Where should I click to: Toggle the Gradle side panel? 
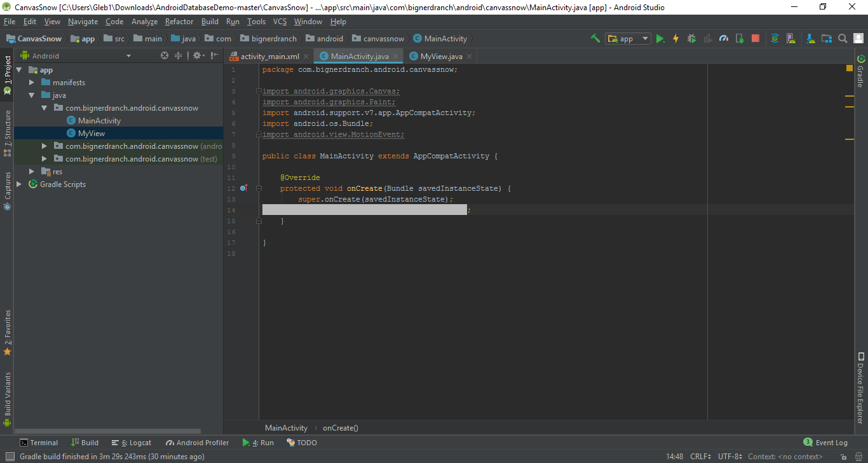861,71
